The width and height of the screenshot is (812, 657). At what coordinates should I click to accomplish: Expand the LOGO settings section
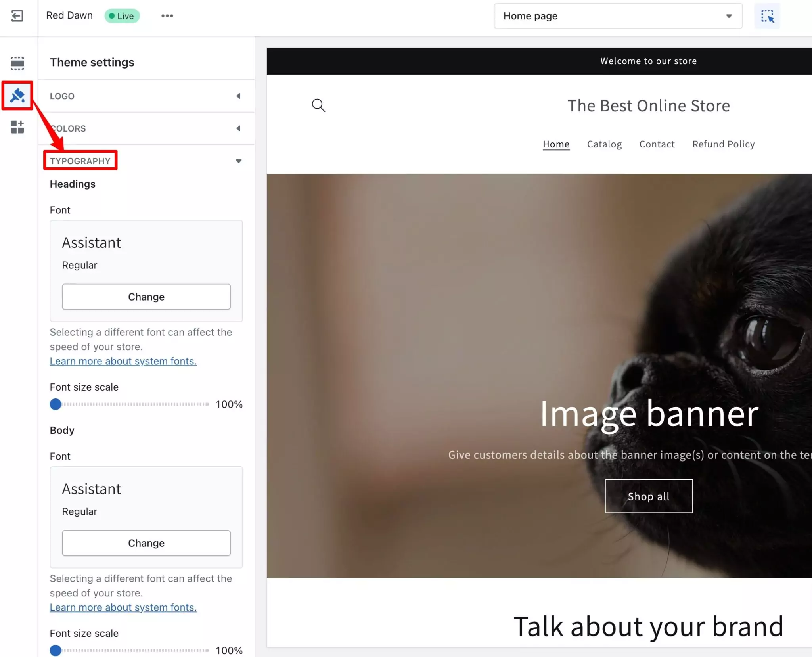[x=146, y=96]
